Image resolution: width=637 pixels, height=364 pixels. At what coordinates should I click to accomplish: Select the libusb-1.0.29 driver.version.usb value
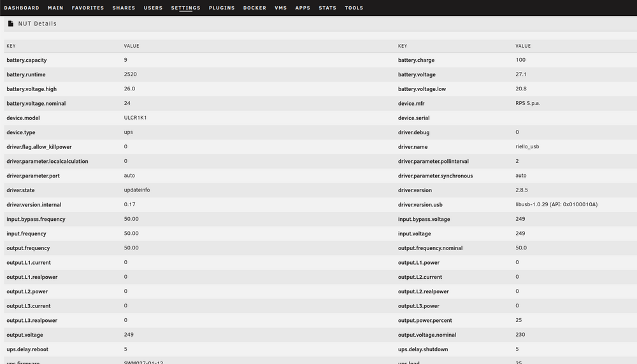[x=557, y=204]
